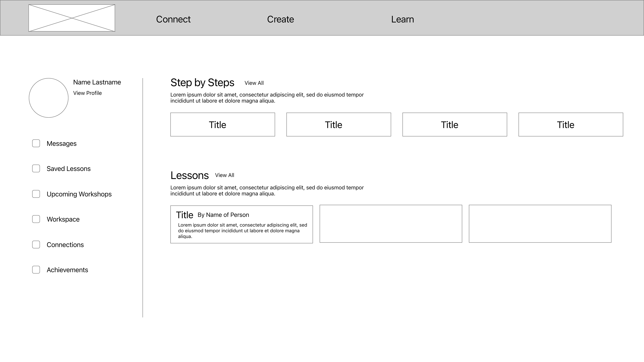The image size is (644, 362).
Task: Open the Workspace label
Action: (63, 219)
